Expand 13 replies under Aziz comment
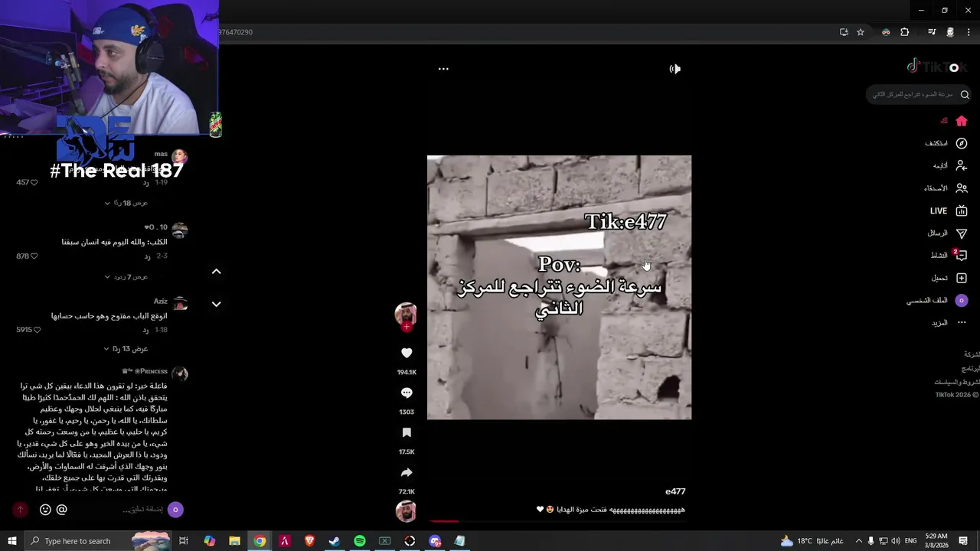This screenshot has height=551, width=980. pyautogui.click(x=127, y=348)
